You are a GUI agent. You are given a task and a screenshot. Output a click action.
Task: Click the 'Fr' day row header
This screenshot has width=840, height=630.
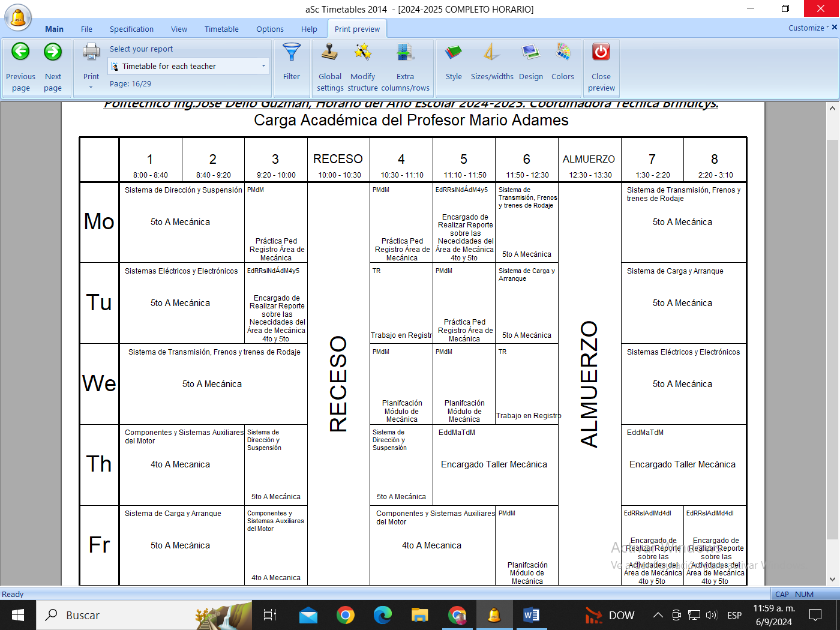click(x=99, y=545)
